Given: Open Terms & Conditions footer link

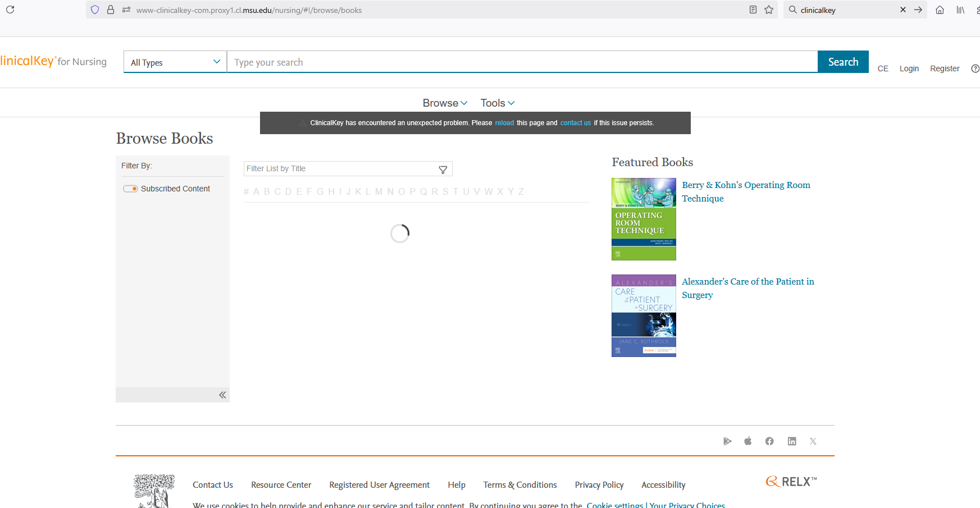Looking at the screenshot, I should [520, 484].
